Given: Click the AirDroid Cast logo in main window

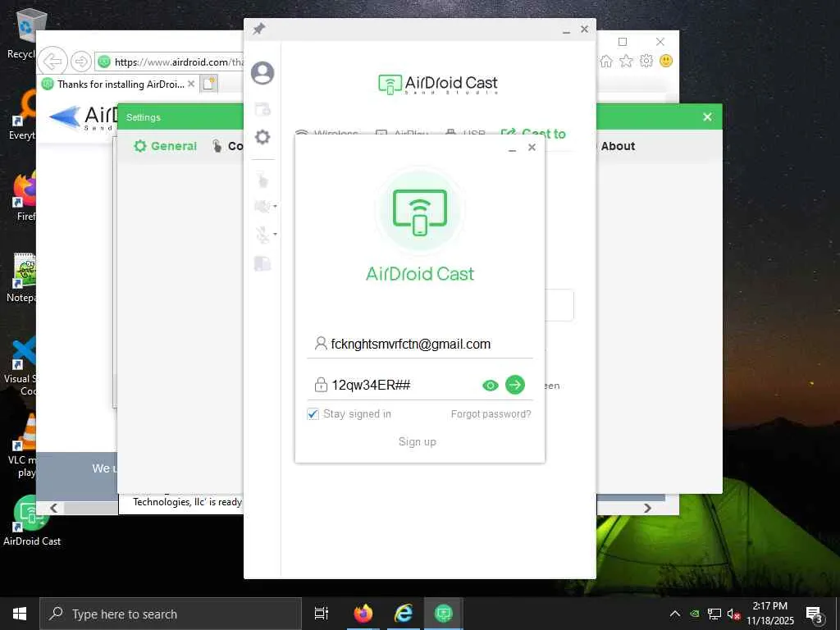Looking at the screenshot, I should [438, 84].
